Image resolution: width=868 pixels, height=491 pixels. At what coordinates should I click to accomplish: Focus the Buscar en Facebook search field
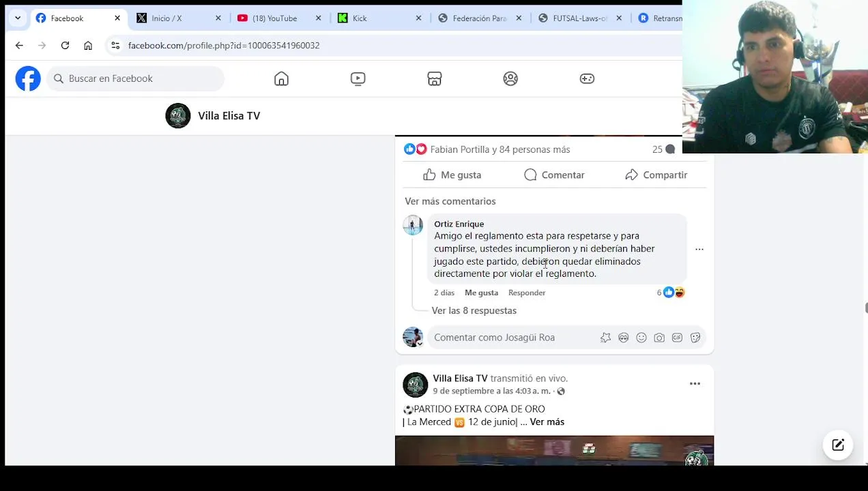tap(135, 78)
